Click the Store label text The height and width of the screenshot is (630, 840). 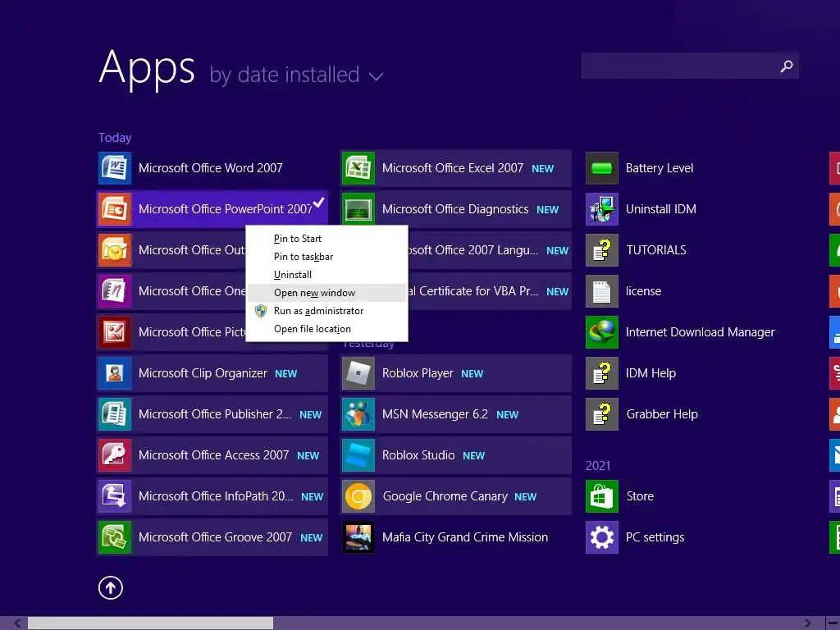[x=640, y=496]
